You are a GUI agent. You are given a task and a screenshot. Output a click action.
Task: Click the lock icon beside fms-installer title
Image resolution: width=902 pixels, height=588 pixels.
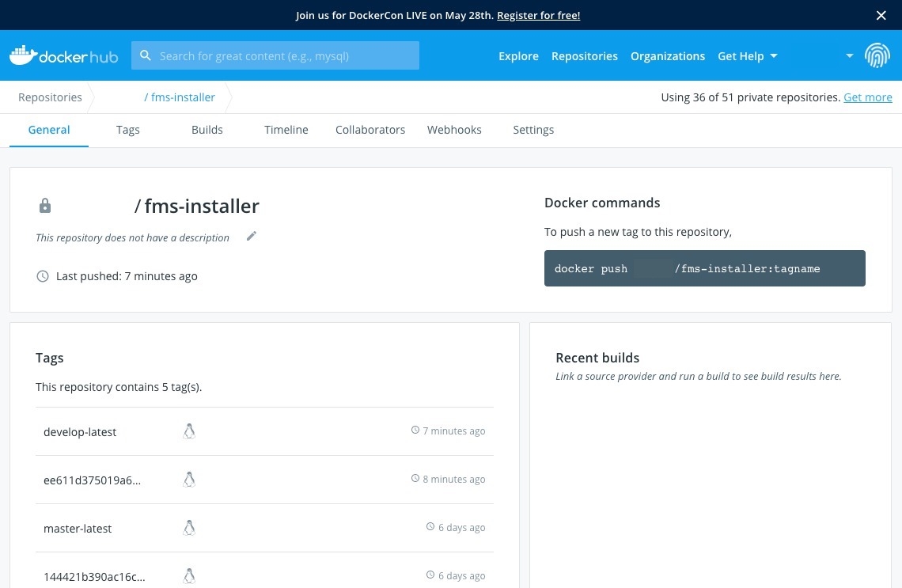tap(45, 207)
